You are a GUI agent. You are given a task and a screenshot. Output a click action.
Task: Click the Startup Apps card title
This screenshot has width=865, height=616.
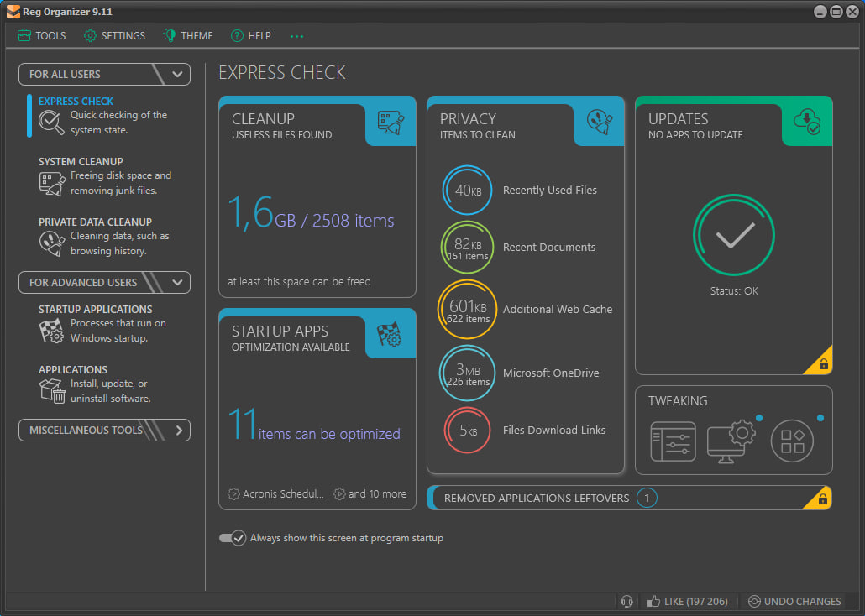280,331
